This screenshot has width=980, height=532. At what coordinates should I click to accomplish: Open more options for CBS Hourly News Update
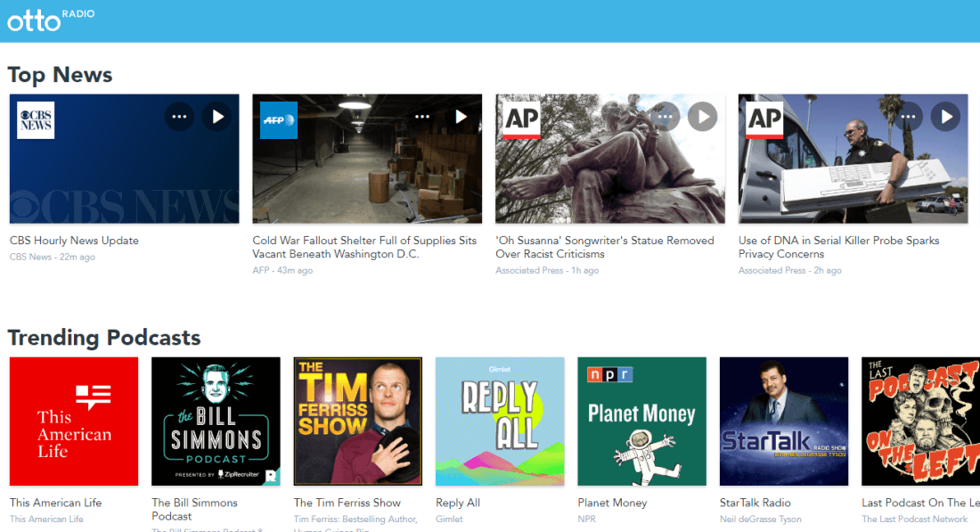click(x=179, y=117)
